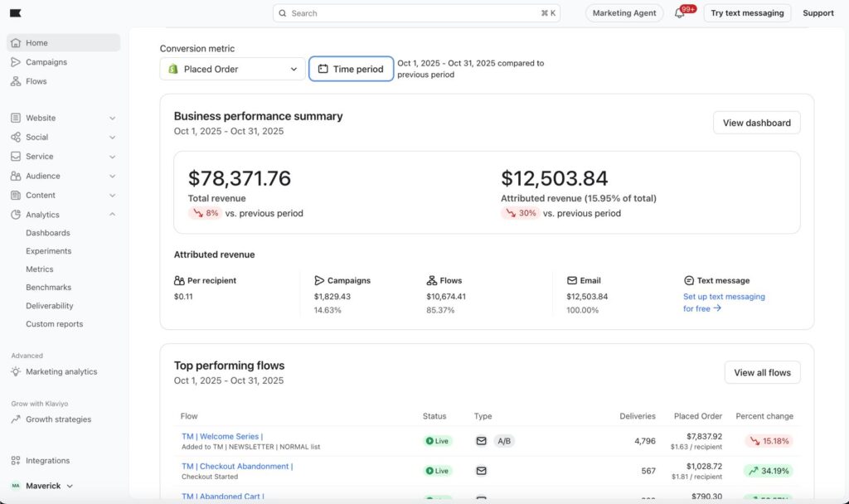Image resolution: width=849 pixels, height=504 pixels.
Task: Open the Maverick account menu
Action: [41, 486]
